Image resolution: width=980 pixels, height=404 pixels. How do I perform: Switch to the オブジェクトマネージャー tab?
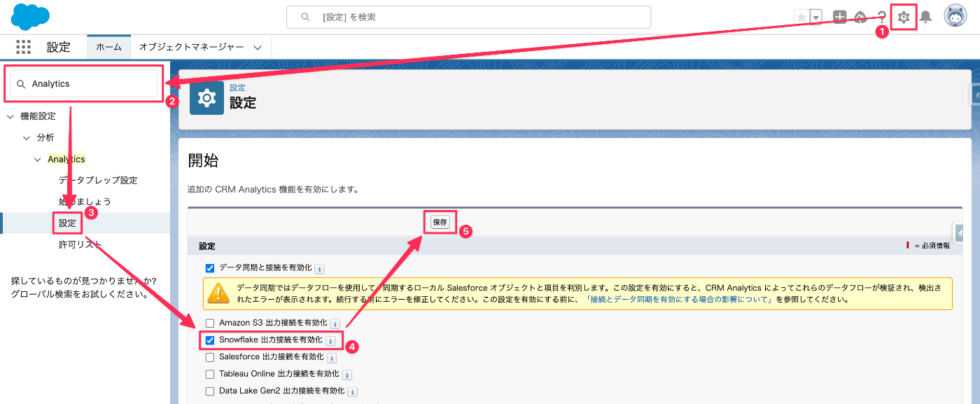point(191,47)
